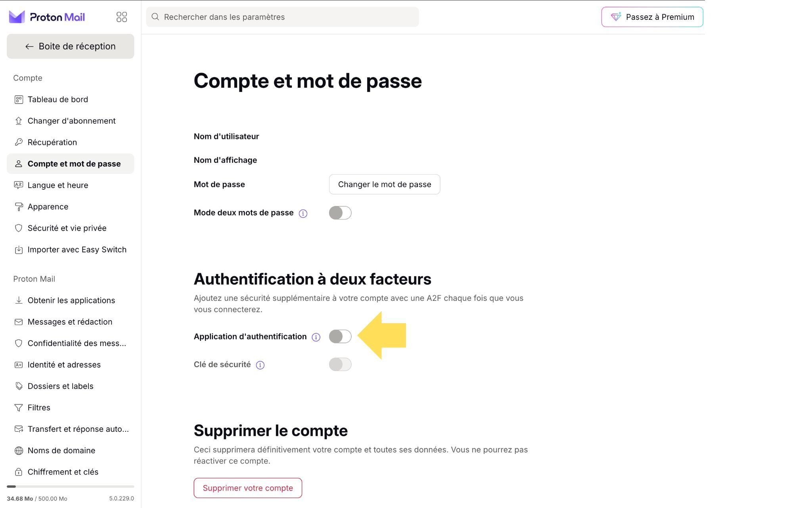Click the Récupération key icon

(19, 142)
